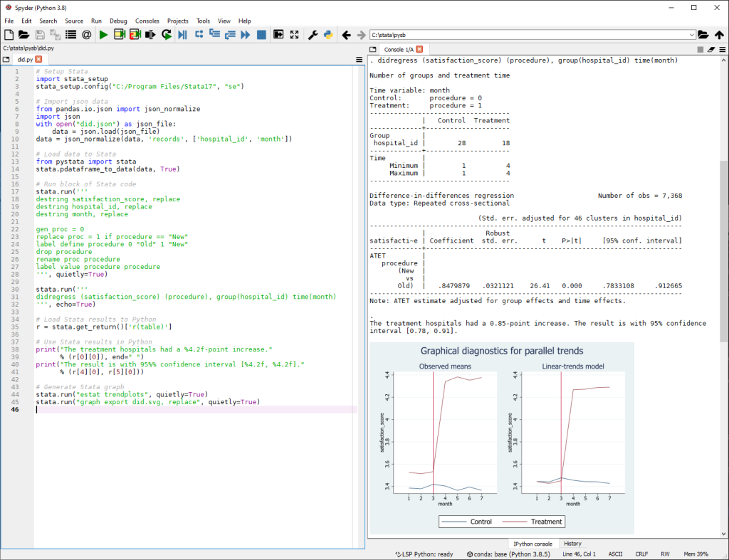Save all files via toolbar icon
Image resolution: width=729 pixels, height=560 pixels.
point(56,35)
